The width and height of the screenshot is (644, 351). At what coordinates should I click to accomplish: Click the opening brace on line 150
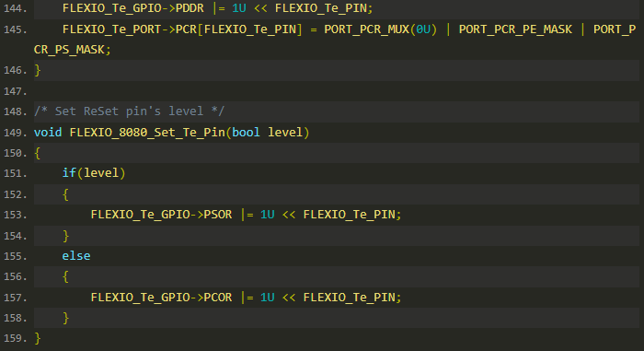coord(38,153)
